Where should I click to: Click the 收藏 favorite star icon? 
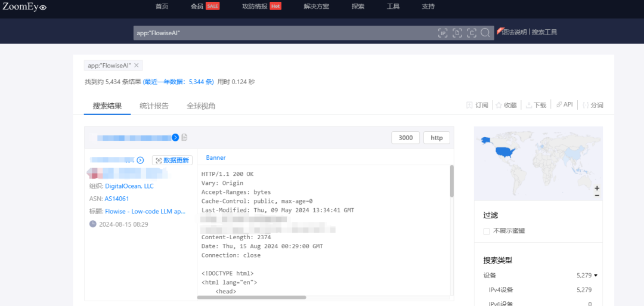[499, 105]
